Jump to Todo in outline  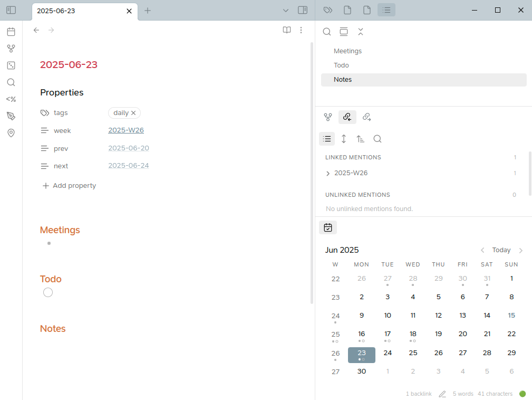341,65
